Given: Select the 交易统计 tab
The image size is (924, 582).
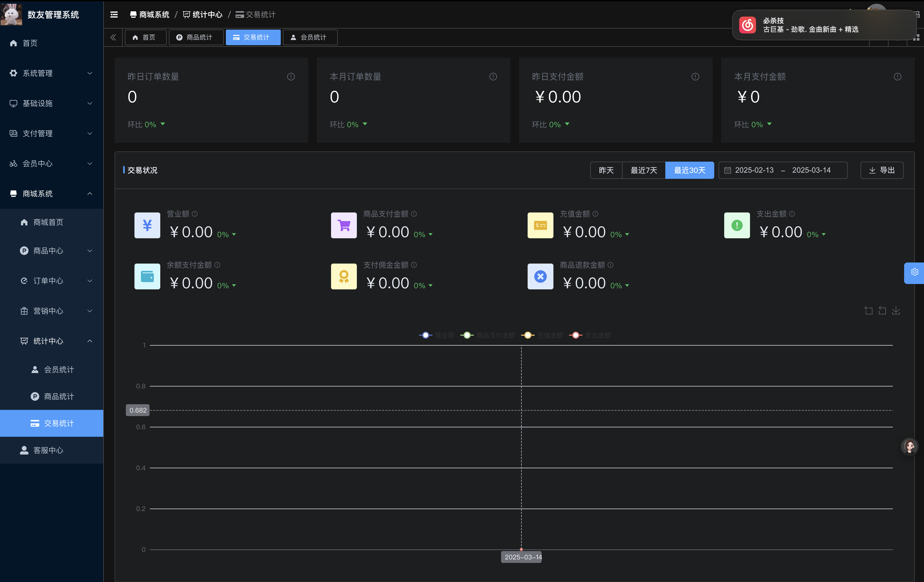Looking at the screenshot, I should pyautogui.click(x=253, y=37).
